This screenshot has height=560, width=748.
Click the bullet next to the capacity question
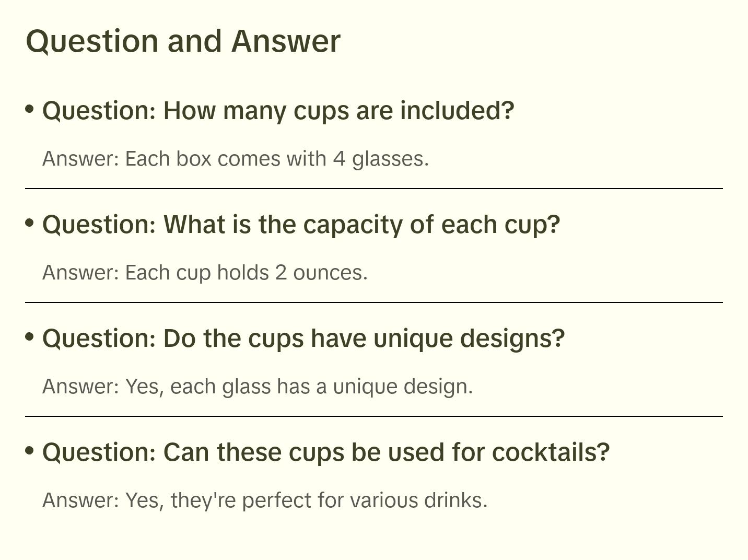point(30,223)
